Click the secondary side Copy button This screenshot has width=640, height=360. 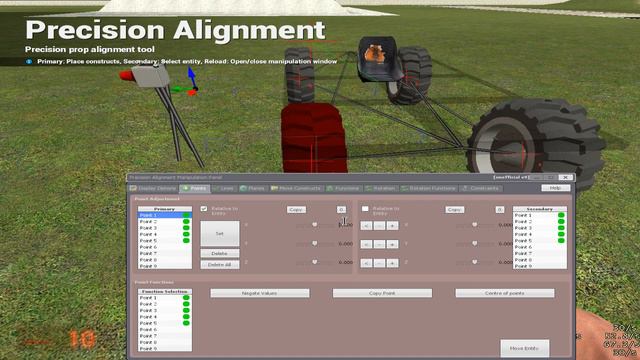455,209
